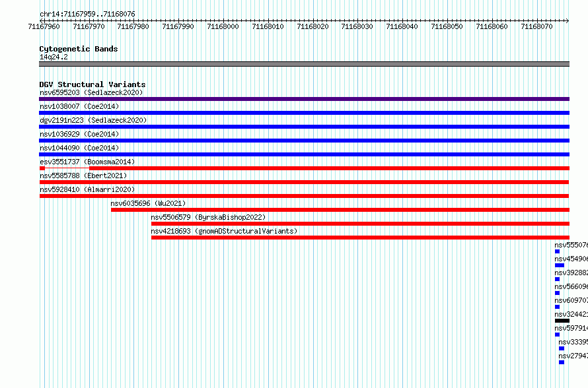Select the black bar under nsv32442
The height and width of the screenshot is (388, 588).
click(x=562, y=321)
